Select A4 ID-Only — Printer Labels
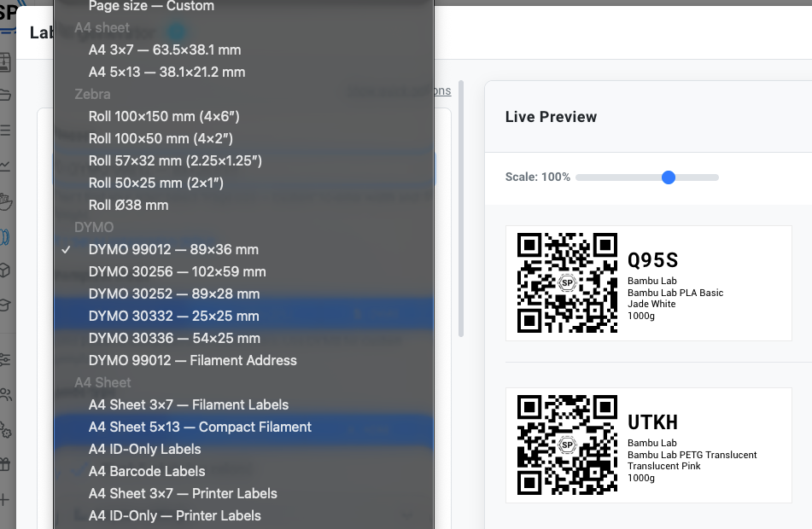 [x=243, y=516]
